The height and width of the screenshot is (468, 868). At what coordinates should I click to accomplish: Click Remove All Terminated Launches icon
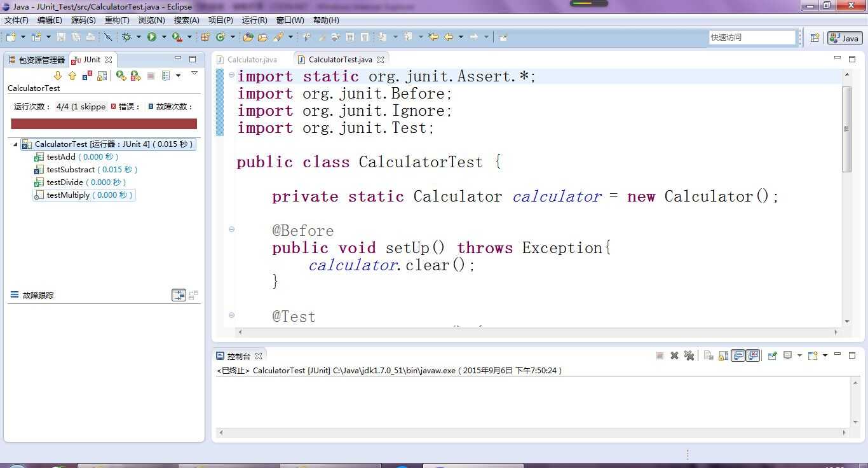click(689, 355)
